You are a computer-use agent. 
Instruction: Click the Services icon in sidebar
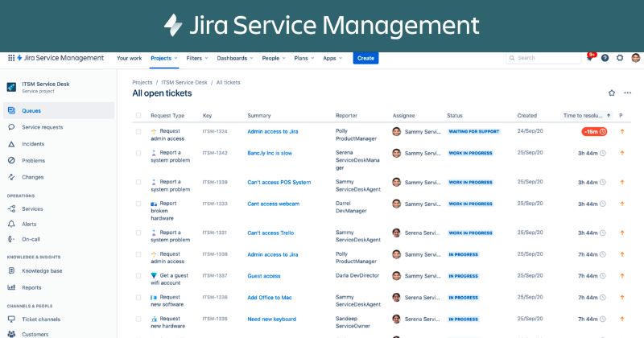pyautogui.click(x=11, y=208)
